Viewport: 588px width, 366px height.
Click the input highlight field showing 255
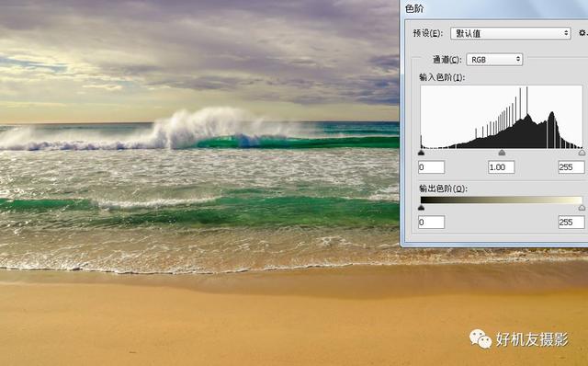point(571,167)
